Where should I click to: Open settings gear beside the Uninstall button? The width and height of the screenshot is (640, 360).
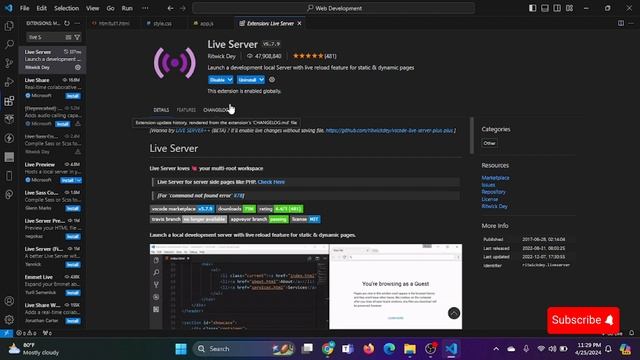pyautogui.click(x=272, y=80)
